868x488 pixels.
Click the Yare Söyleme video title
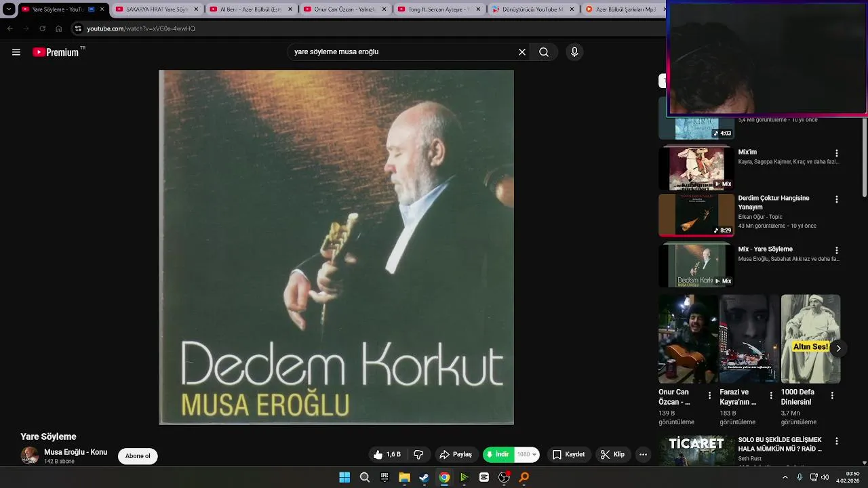pyautogui.click(x=48, y=437)
